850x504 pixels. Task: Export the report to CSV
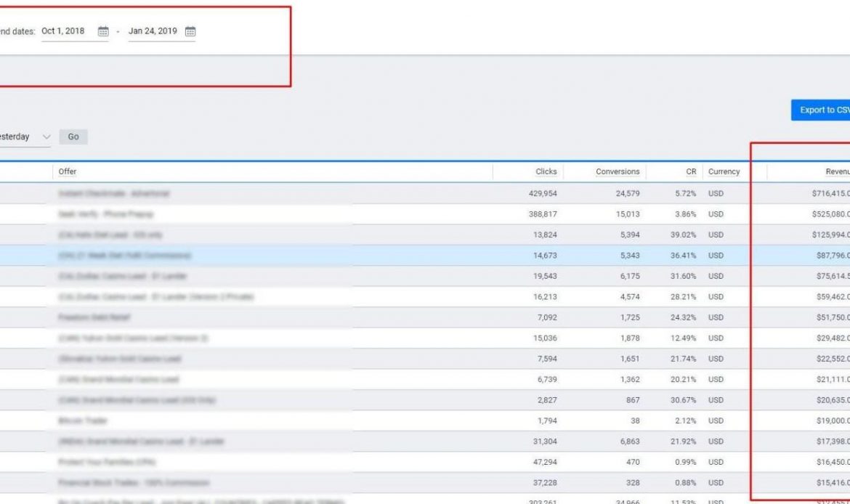tap(821, 110)
